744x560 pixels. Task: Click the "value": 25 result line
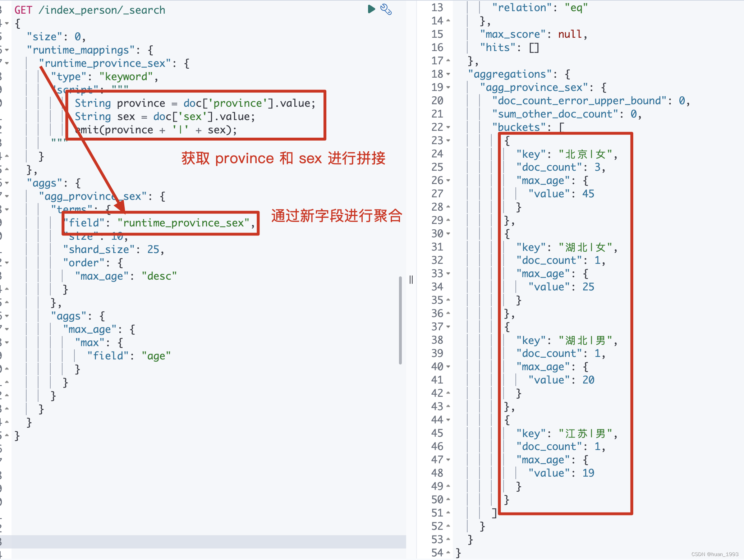point(561,287)
